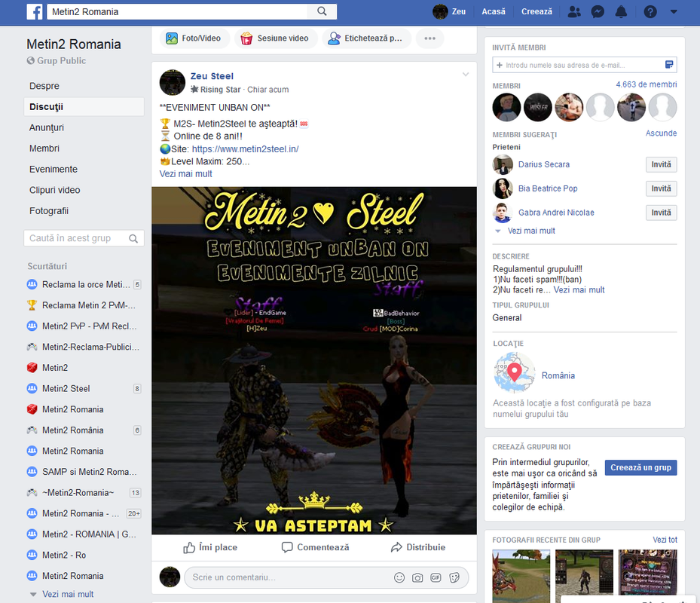Open the metin2steel.in site link
The width and height of the screenshot is (700, 603).
[x=245, y=148]
